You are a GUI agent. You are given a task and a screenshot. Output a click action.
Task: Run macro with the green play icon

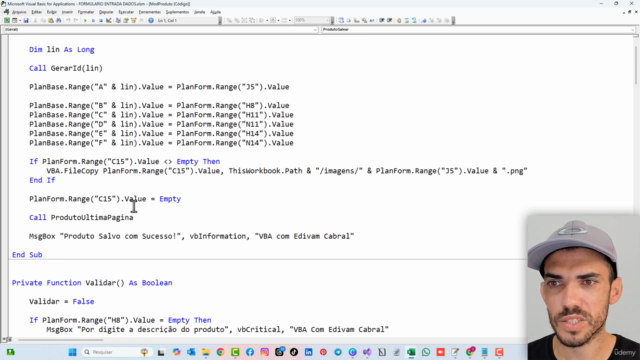[85, 20]
